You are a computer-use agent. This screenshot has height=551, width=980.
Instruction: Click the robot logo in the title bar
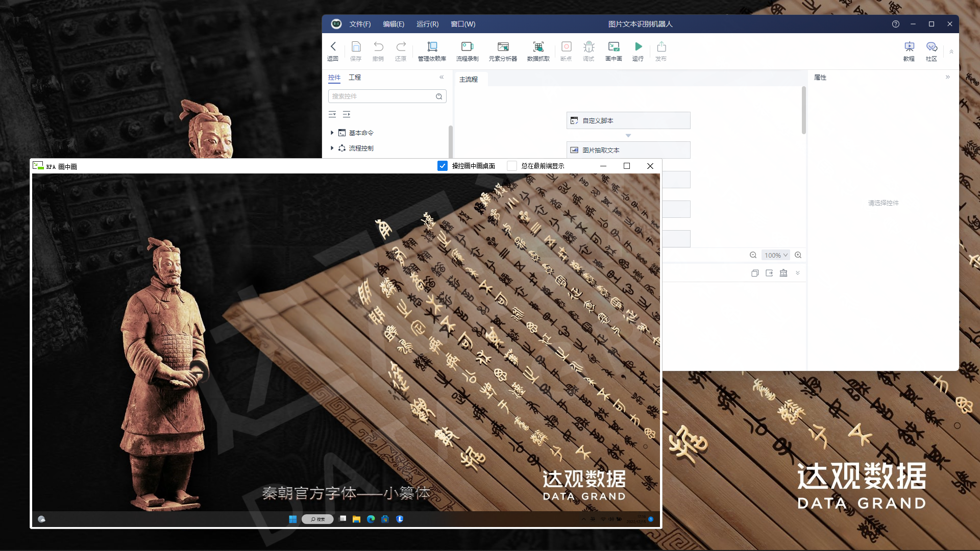tap(336, 24)
